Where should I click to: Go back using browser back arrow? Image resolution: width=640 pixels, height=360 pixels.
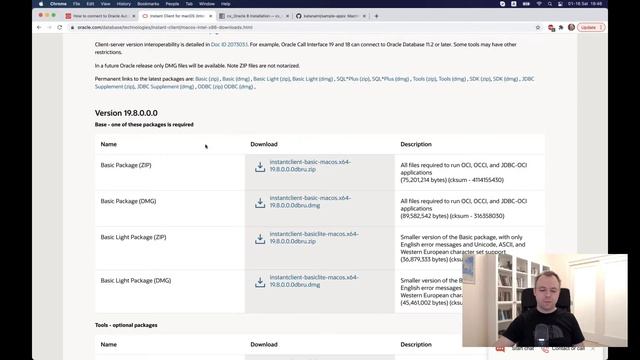pos(39,27)
